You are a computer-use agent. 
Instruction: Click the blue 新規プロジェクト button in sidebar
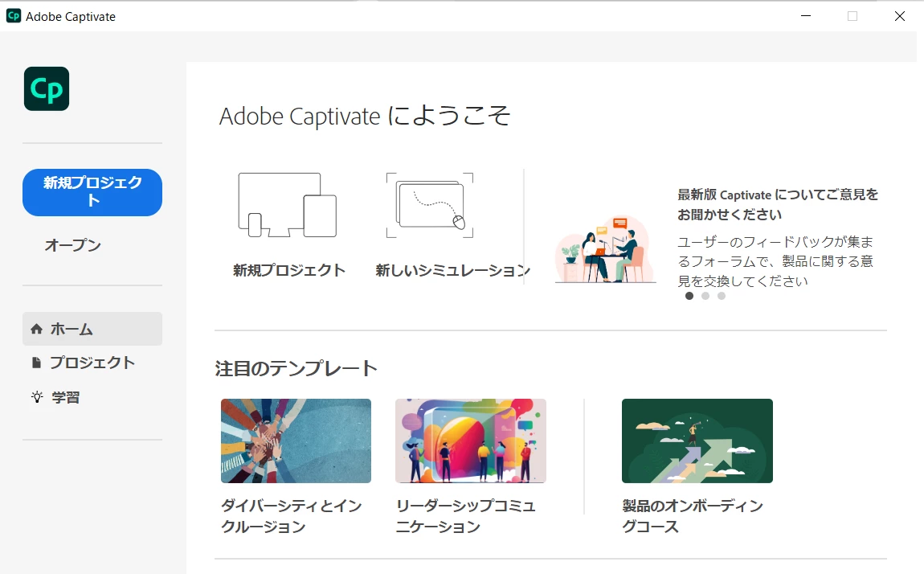[92, 192]
